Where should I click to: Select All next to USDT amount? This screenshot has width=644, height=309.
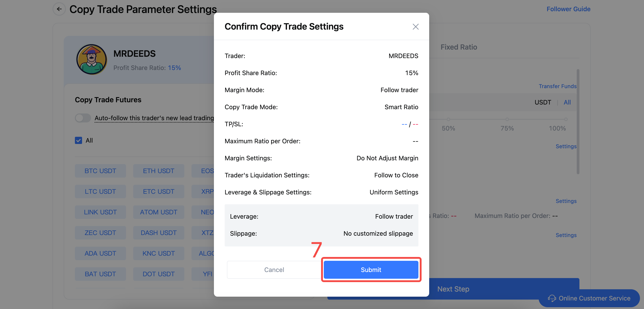[567, 102]
